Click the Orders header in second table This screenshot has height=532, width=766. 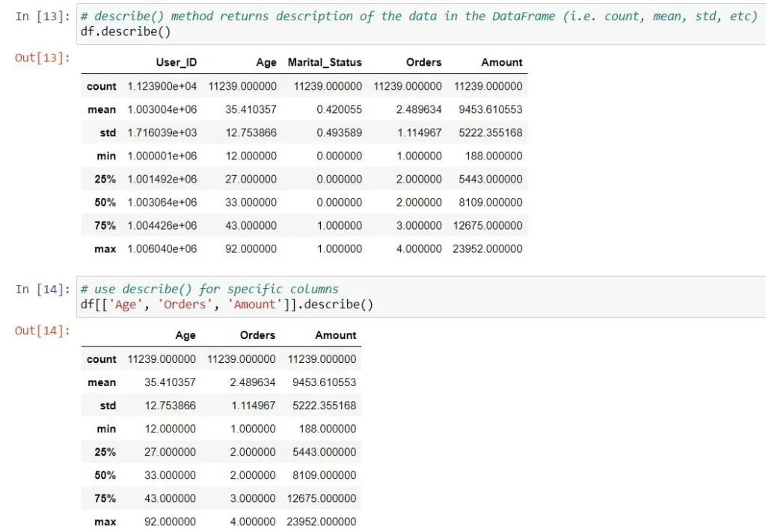coord(257,335)
